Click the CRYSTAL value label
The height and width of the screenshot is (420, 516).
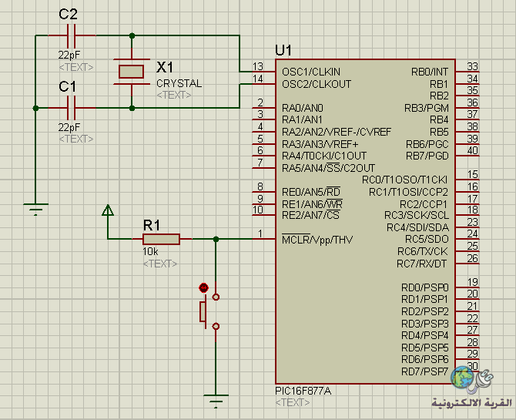[179, 84]
